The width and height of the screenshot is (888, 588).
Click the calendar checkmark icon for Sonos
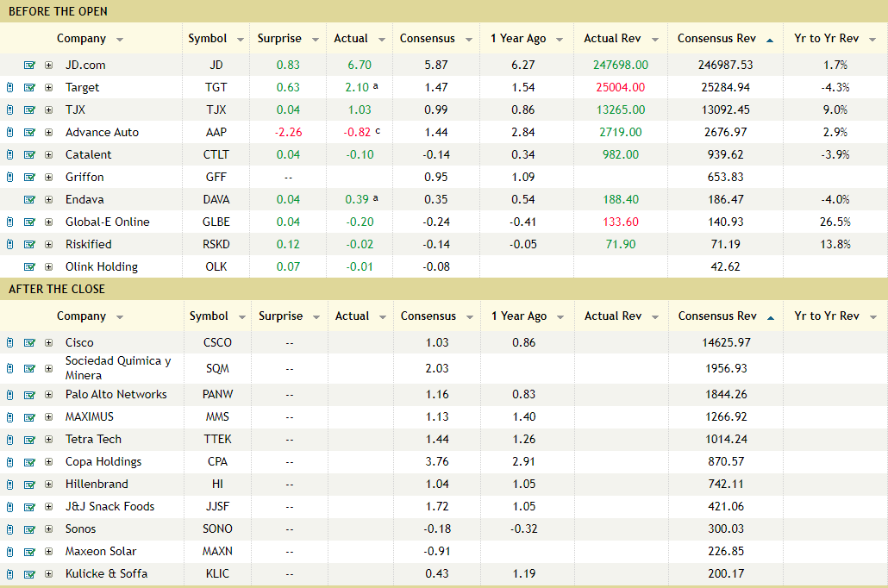(x=29, y=529)
